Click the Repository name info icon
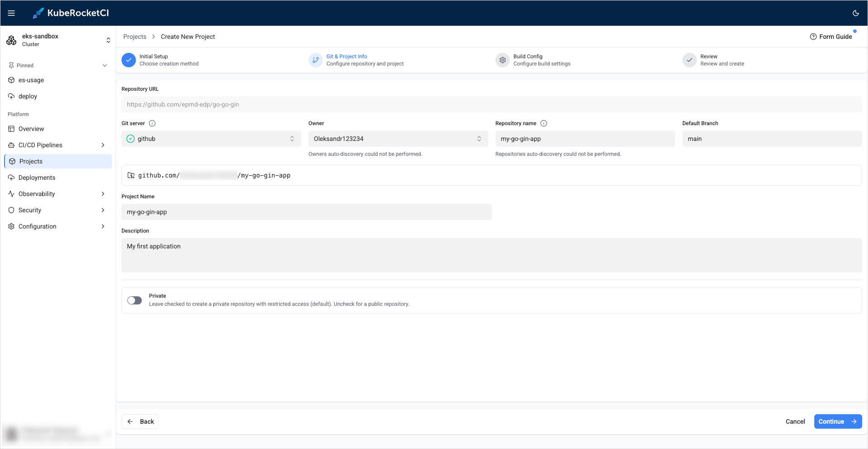Viewport: 868px width, 449px height. pyautogui.click(x=544, y=123)
